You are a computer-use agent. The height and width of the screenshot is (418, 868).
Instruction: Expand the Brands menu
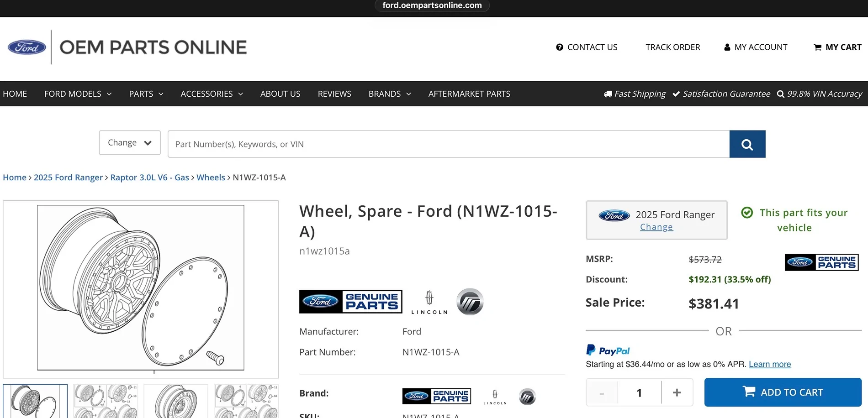390,94
